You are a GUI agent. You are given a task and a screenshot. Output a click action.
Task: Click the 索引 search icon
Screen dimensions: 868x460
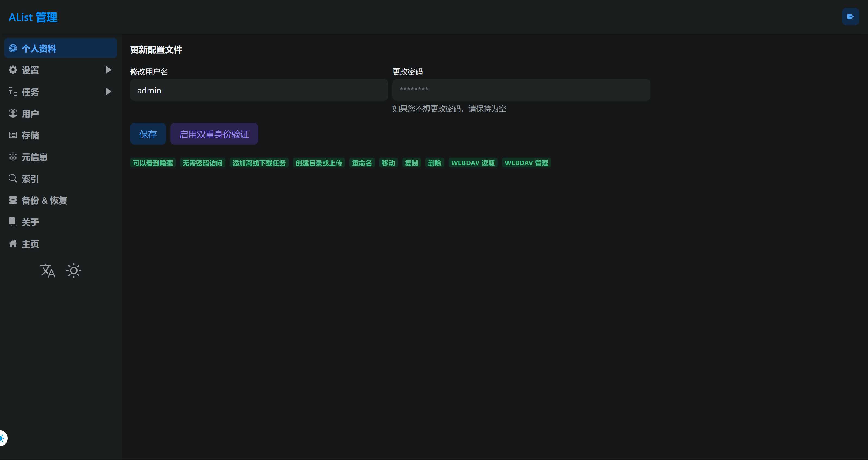pos(13,178)
